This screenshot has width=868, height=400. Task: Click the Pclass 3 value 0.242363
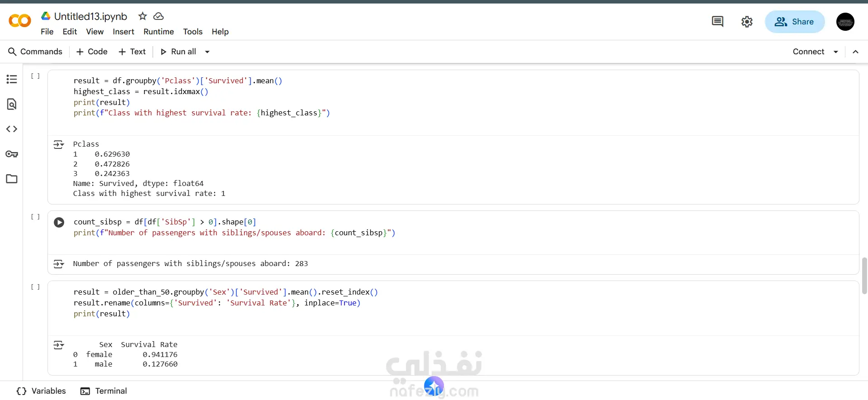pos(112,174)
